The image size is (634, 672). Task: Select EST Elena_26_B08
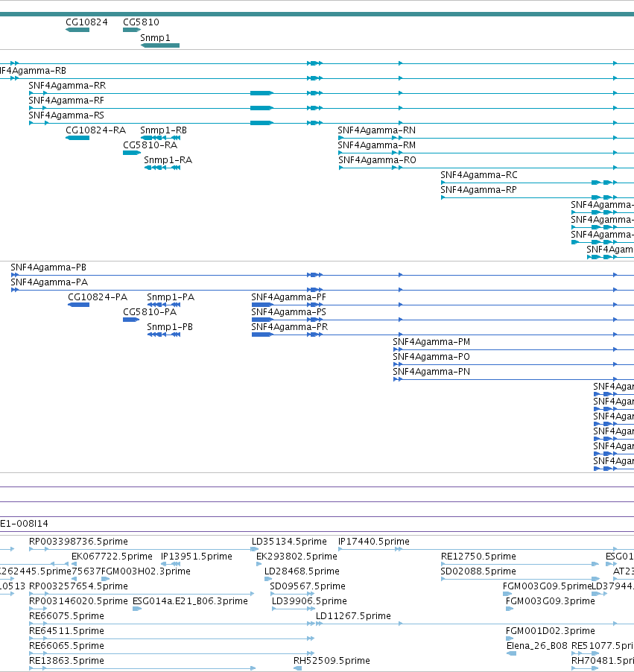[537, 645]
